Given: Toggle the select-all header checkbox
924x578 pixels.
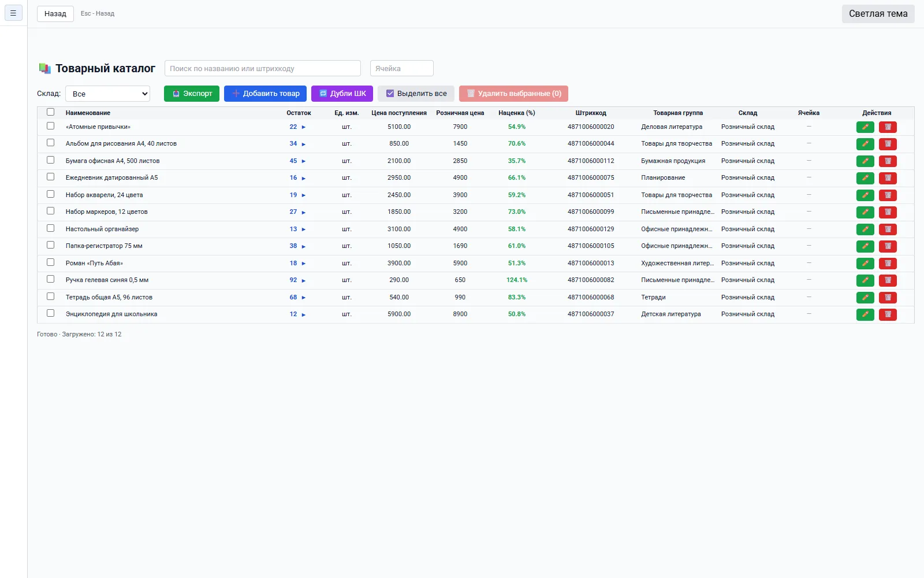Looking at the screenshot, I should (x=51, y=112).
